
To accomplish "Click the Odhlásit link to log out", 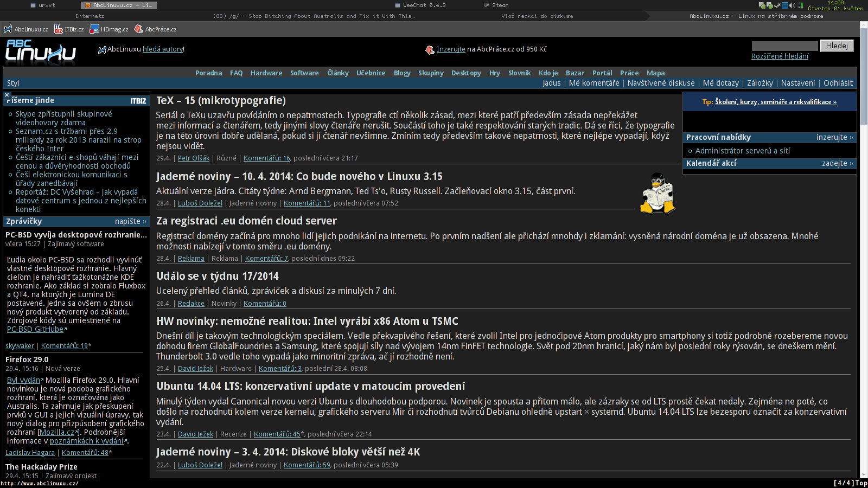I will (838, 83).
